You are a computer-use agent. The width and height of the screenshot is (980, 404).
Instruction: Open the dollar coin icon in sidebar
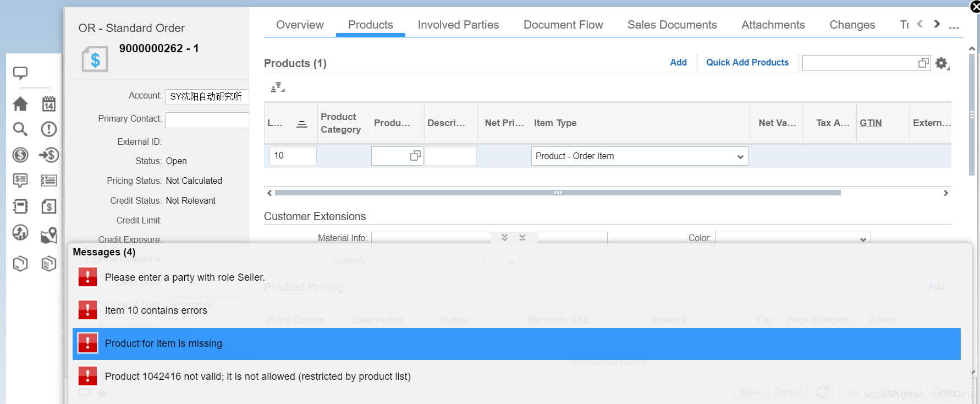pyautogui.click(x=20, y=155)
